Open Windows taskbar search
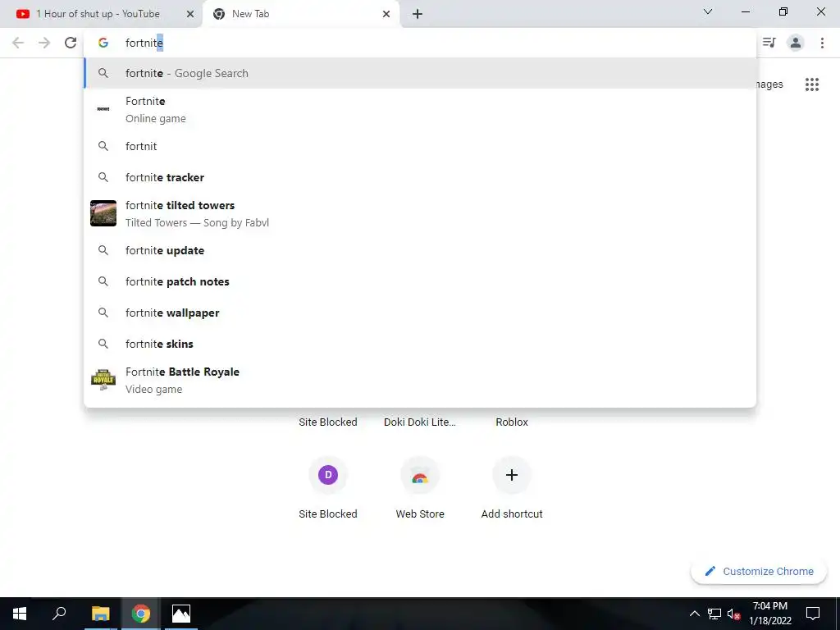This screenshot has height=630, width=840. (x=59, y=614)
